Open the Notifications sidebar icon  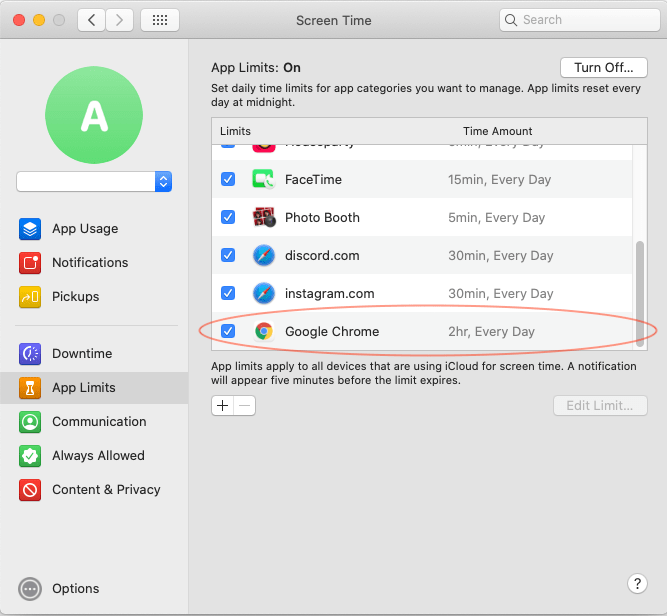(x=30, y=262)
